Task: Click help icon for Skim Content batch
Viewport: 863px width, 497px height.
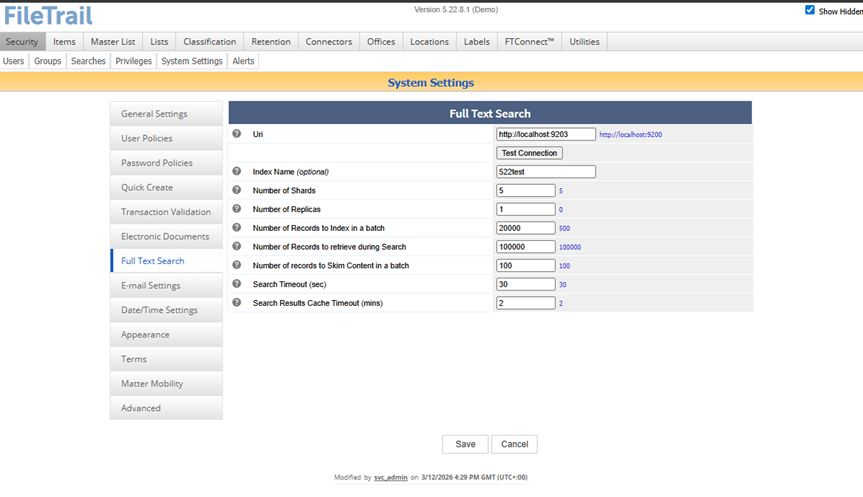Action: 237,265
